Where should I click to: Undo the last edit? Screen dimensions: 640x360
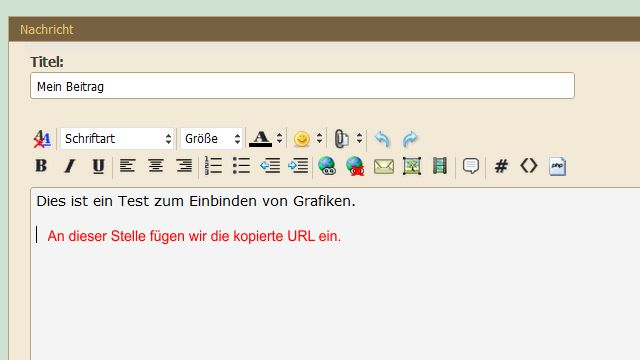[x=382, y=139]
